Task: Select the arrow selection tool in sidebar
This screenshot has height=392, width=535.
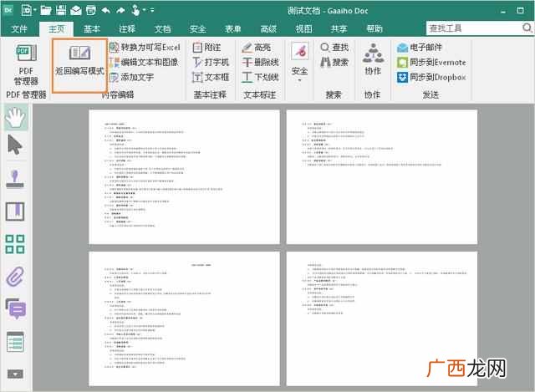Action: click(x=15, y=145)
